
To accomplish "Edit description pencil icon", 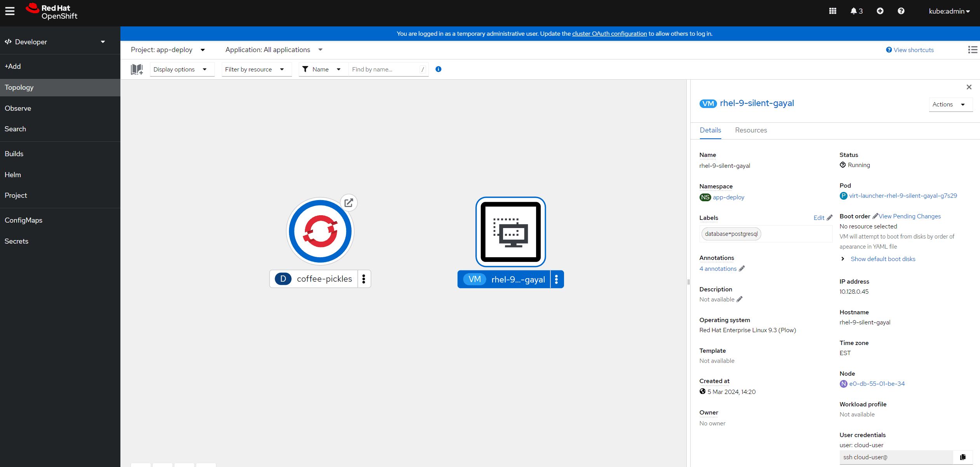I will [x=740, y=299].
